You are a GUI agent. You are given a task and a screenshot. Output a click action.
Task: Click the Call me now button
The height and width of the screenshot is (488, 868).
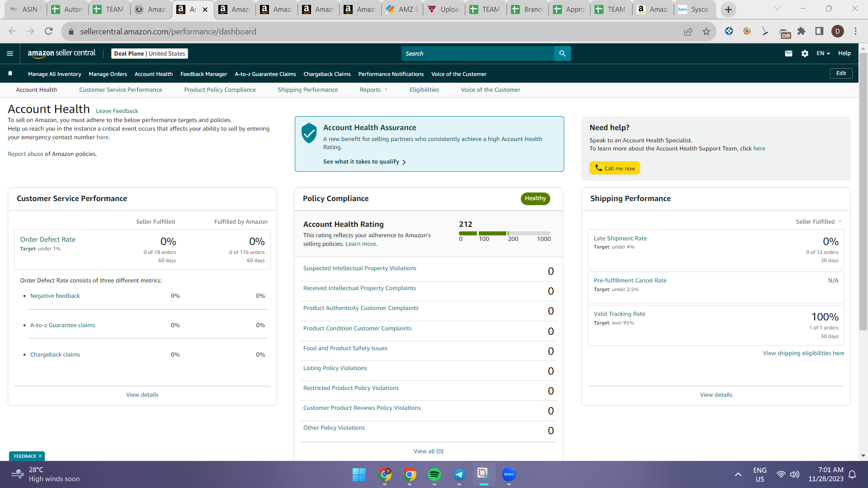click(615, 168)
